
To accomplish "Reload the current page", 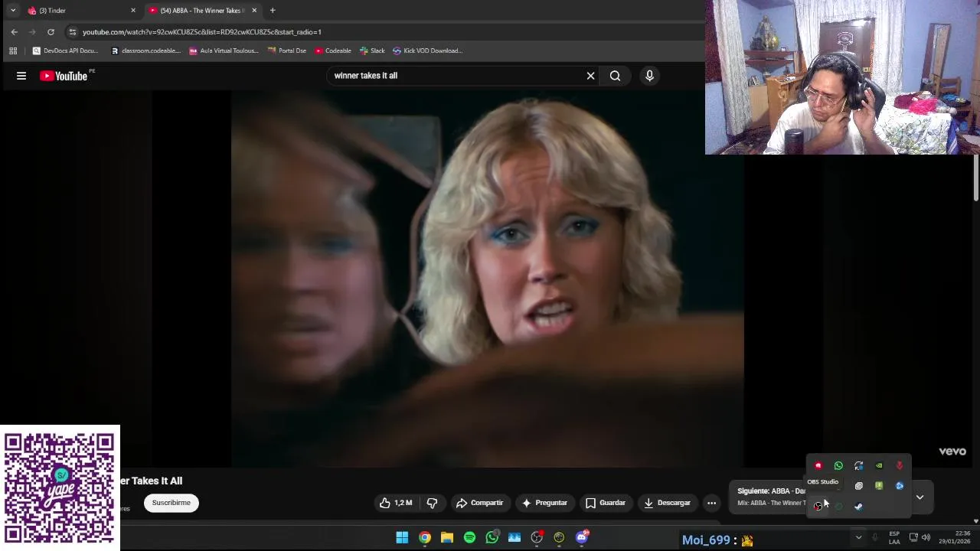I will pyautogui.click(x=51, y=32).
